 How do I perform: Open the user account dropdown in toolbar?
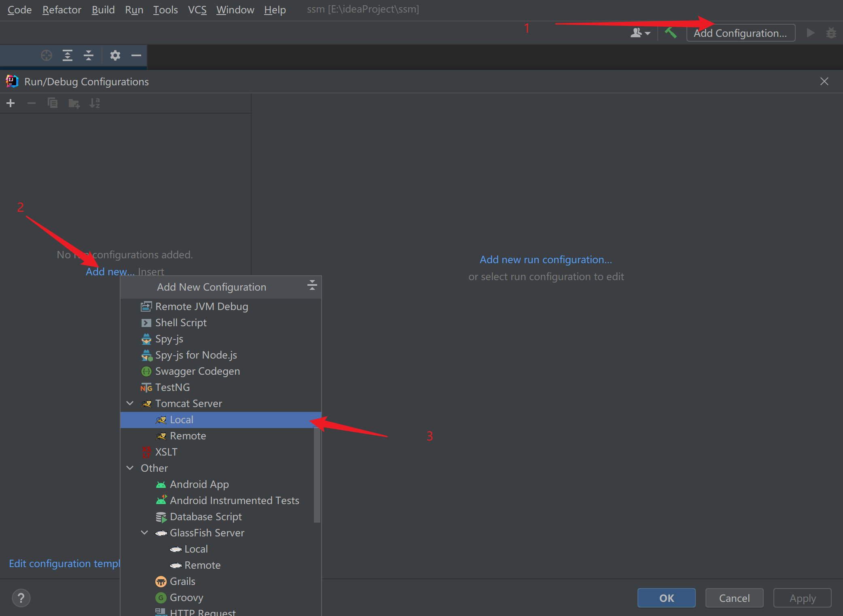click(640, 33)
